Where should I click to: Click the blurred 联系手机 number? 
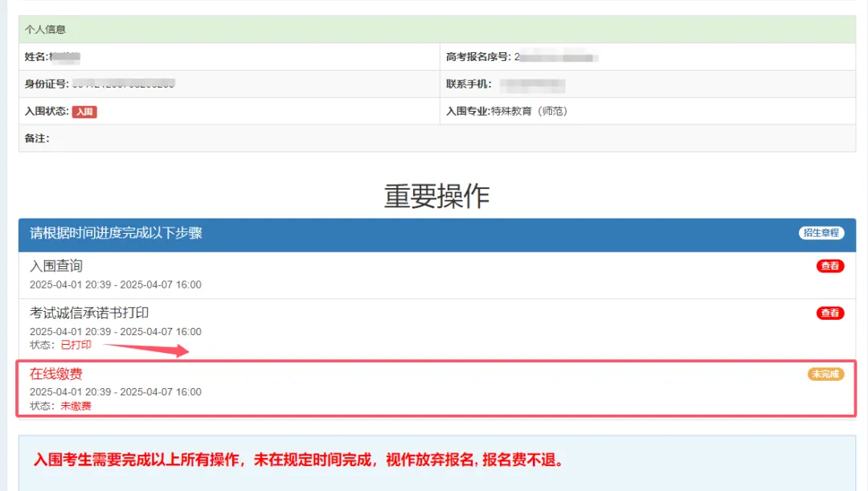pyautogui.click(x=532, y=84)
